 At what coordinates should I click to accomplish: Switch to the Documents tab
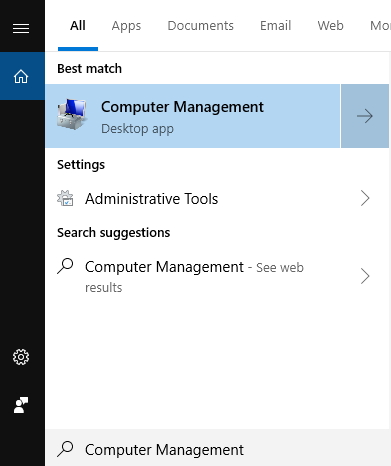tap(200, 26)
